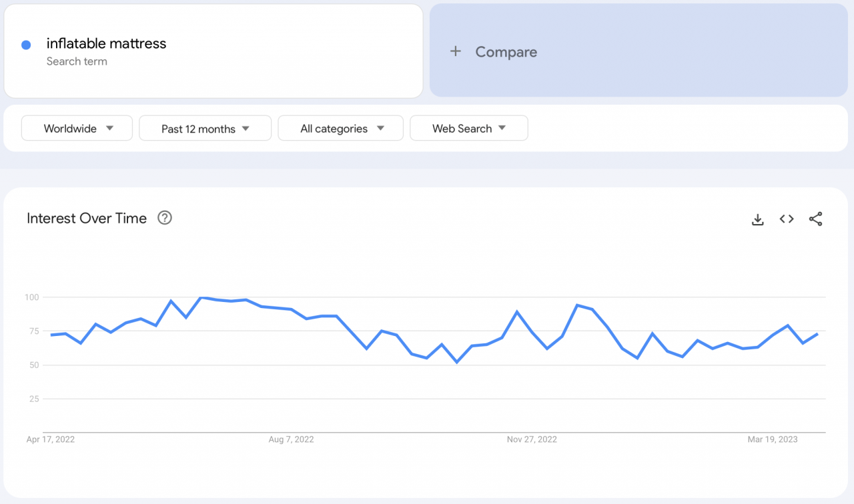Click the Mar 19, 2023 axis label
Screen dimensions: 854x504
point(772,439)
